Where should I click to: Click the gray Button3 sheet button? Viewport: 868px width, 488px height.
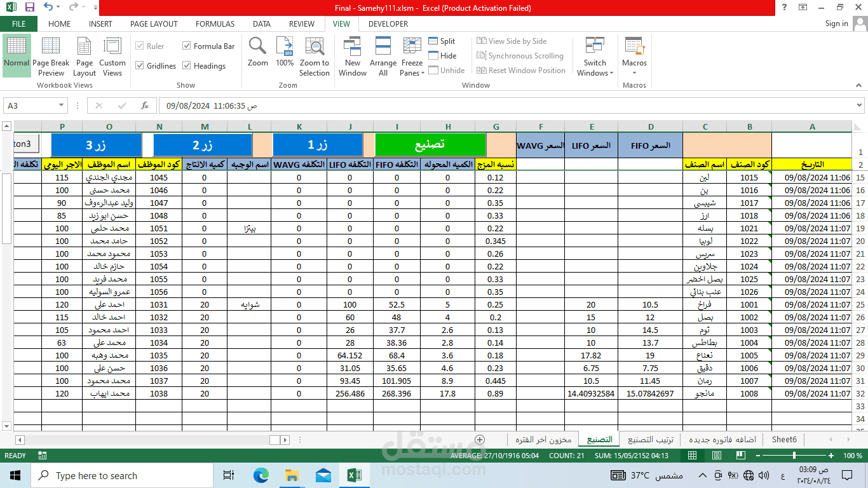tap(27, 144)
